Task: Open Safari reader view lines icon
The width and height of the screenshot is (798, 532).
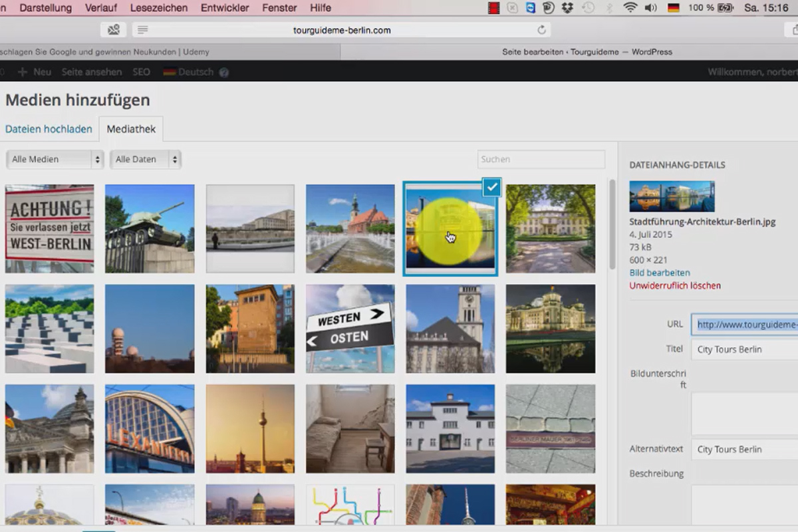Action: coord(142,30)
